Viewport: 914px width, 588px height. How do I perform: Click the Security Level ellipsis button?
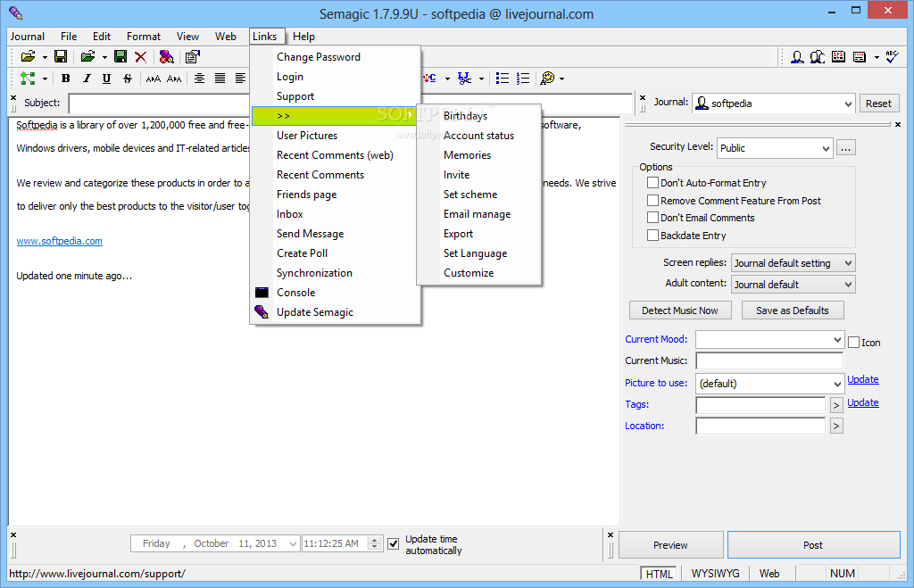846,148
